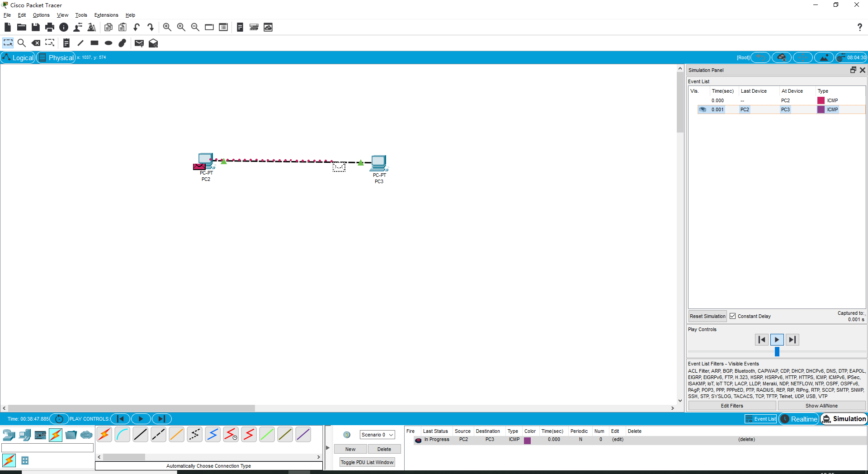Open the View menu

pyautogui.click(x=62, y=15)
